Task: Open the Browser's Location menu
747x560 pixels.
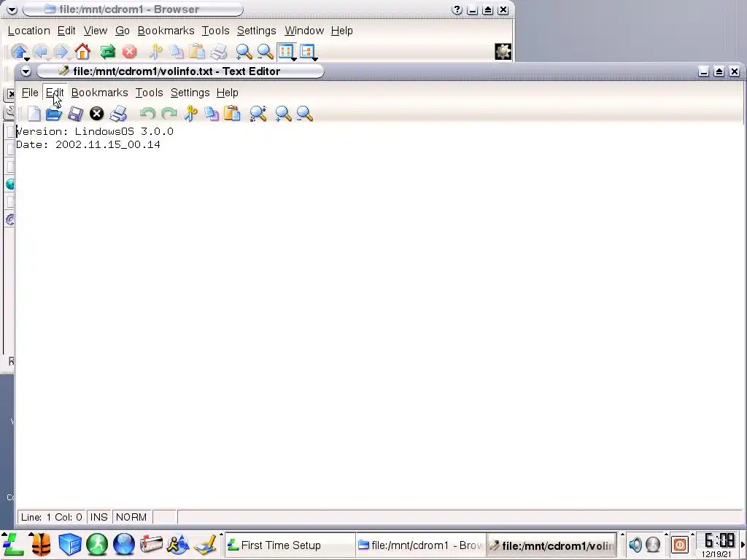Action: [29, 31]
